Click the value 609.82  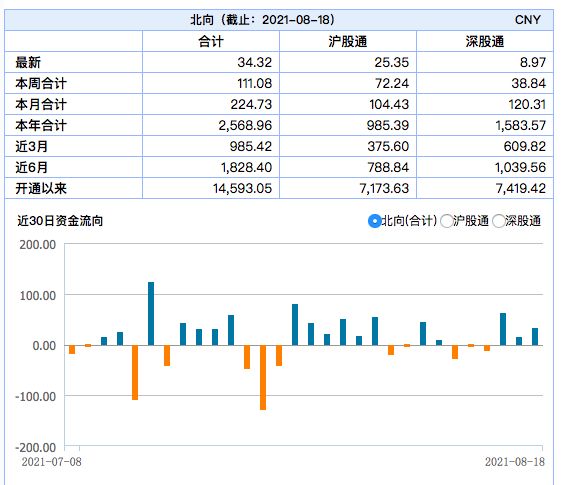[x=525, y=146]
